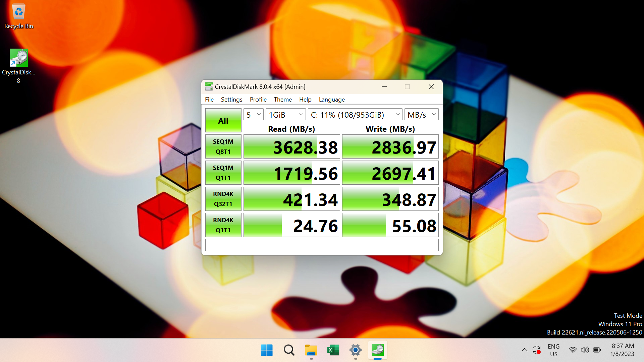Launch File Explorer from the taskbar
Viewport: 644px width, 362px height.
[x=311, y=350]
